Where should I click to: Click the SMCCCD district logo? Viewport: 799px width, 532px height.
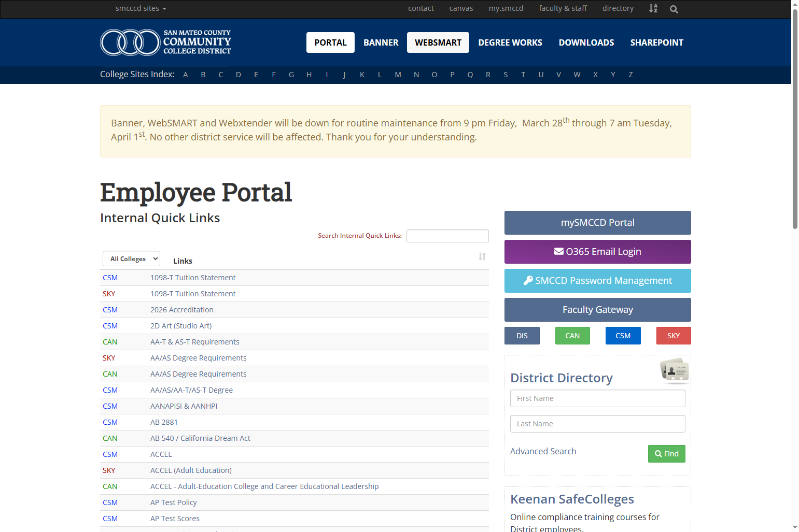tap(165, 42)
